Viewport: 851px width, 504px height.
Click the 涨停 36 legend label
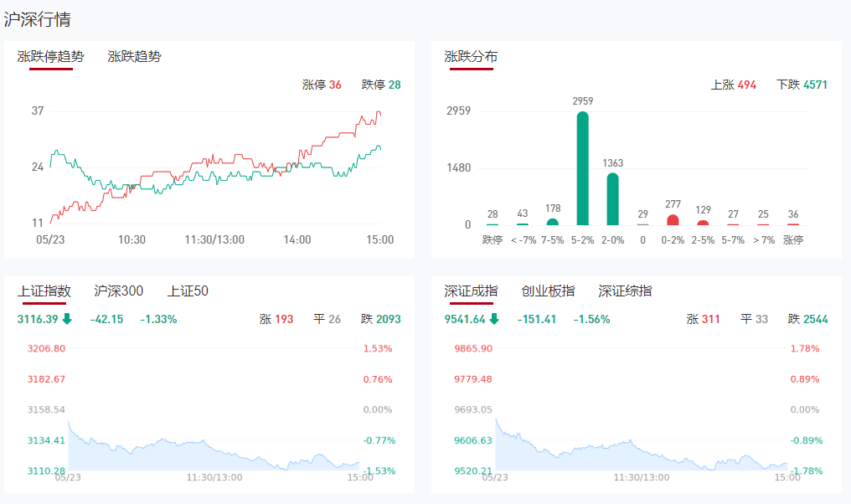(322, 85)
